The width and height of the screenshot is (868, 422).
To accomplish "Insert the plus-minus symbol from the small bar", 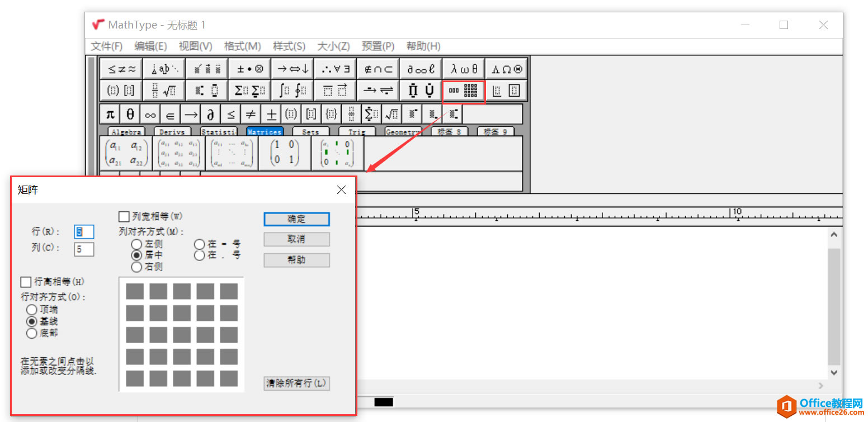I will (x=271, y=114).
